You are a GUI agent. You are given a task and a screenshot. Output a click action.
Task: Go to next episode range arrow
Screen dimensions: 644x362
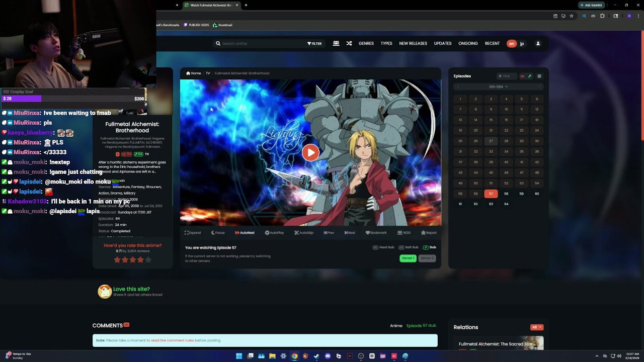[539, 86]
